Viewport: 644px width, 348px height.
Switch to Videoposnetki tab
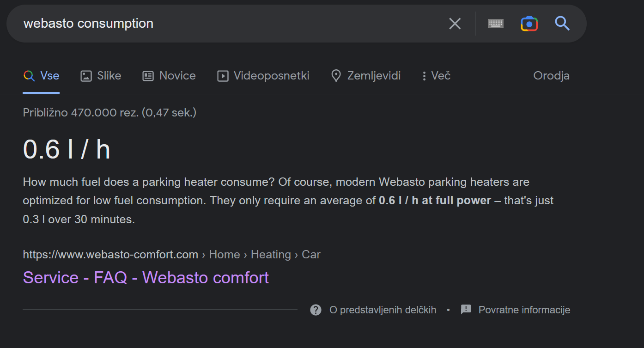(x=263, y=76)
